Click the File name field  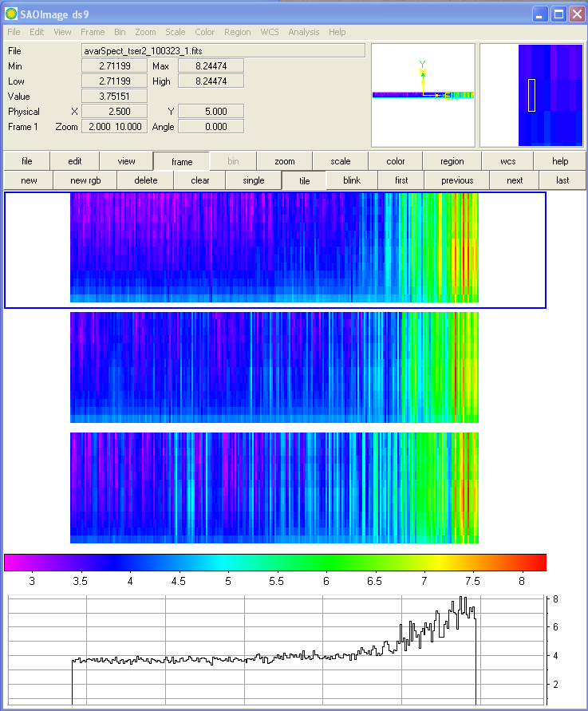pyautogui.click(x=223, y=51)
